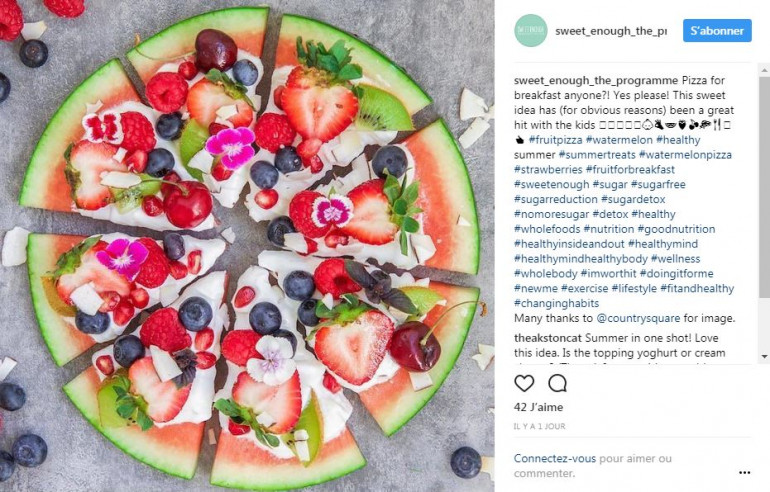Viewport: 770px width, 492px height.
Task: Open the #healthymindhealthybody hashtag
Action: click(x=580, y=259)
